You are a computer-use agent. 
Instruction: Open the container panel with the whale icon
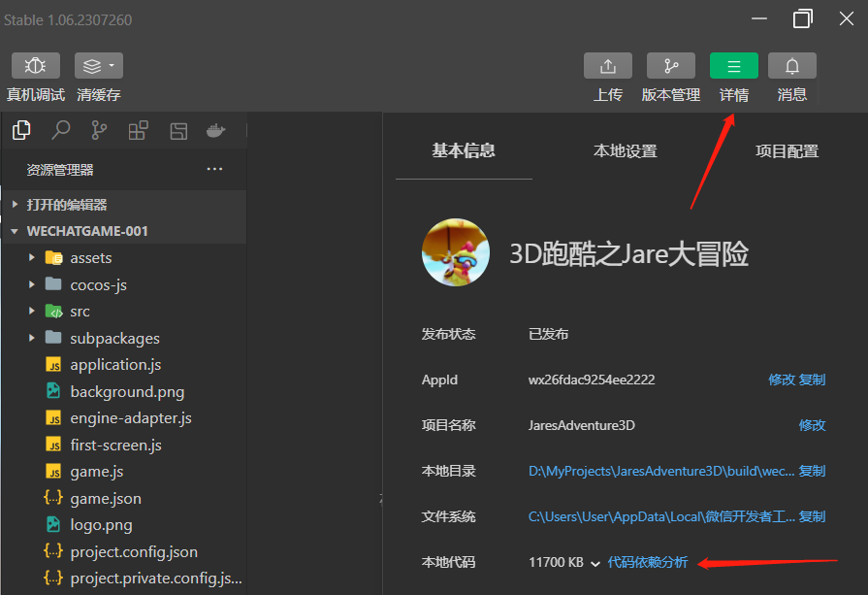(x=214, y=129)
